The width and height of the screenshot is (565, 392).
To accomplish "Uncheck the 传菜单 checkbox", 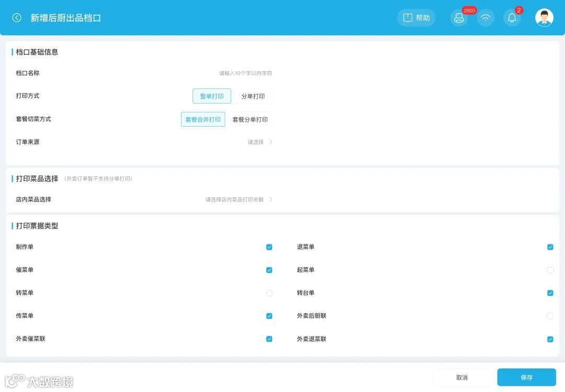I will click(x=269, y=316).
